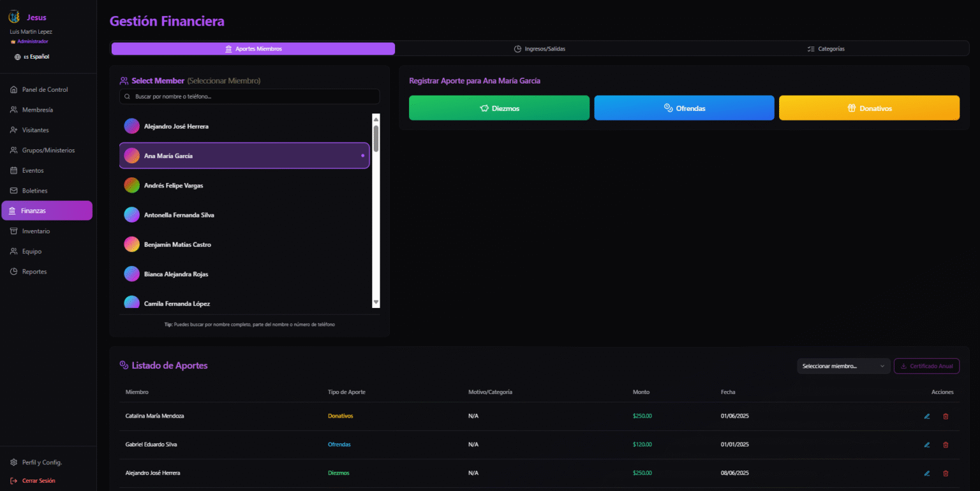Select avatar of Andrés Felipe Vargas
The width and height of the screenshot is (980, 491).
pyautogui.click(x=131, y=186)
